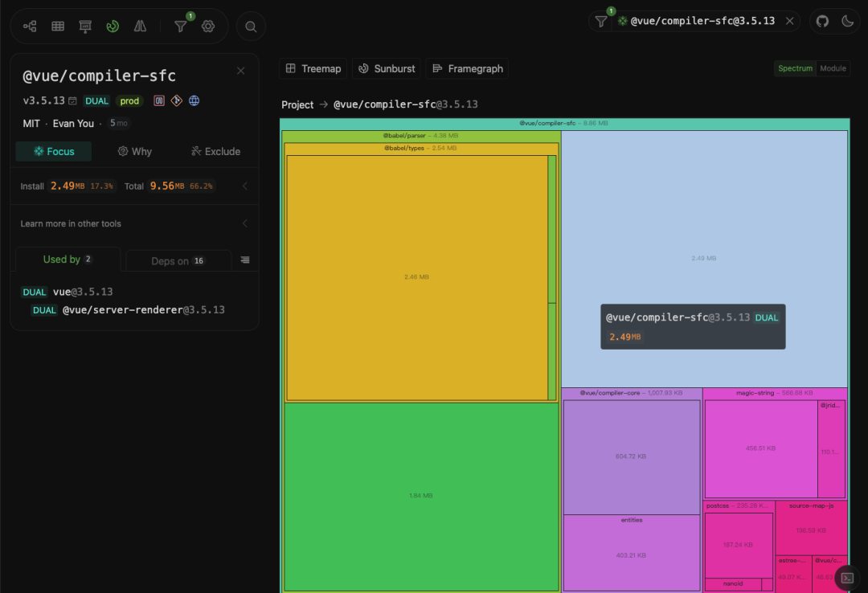Select the entities 403.21 KB block
Screen dimensions: 868x593
tap(631, 553)
